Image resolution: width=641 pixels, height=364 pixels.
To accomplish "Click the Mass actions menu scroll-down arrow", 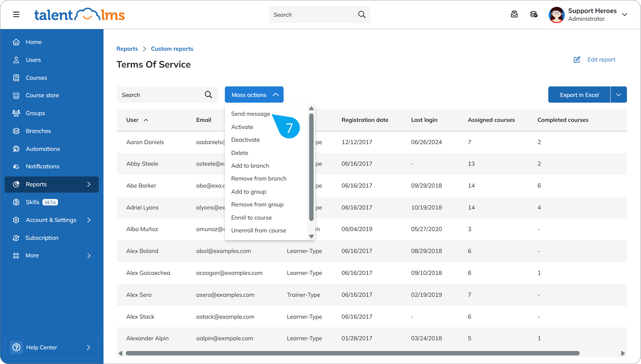I will [311, 236].
